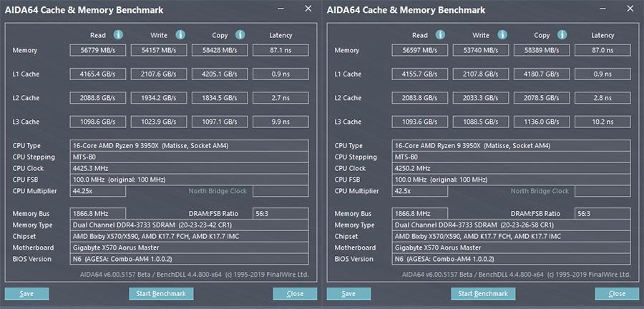
Task: Click right window Memory Bus 1866.8 MHz field
Action: click(420, 214)
